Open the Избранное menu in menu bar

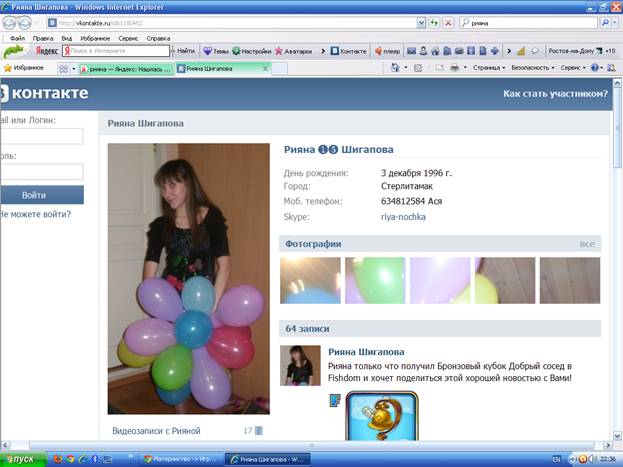click(95, 39)
